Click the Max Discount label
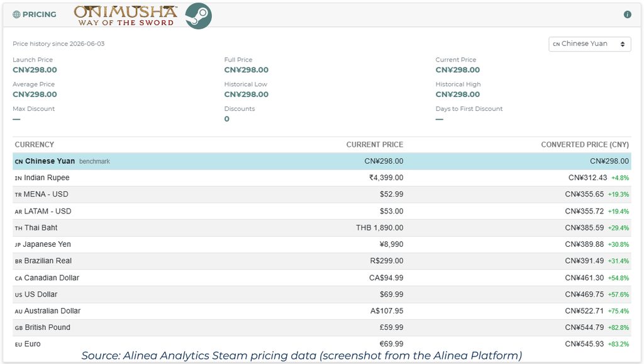 (x=34, y=108)
